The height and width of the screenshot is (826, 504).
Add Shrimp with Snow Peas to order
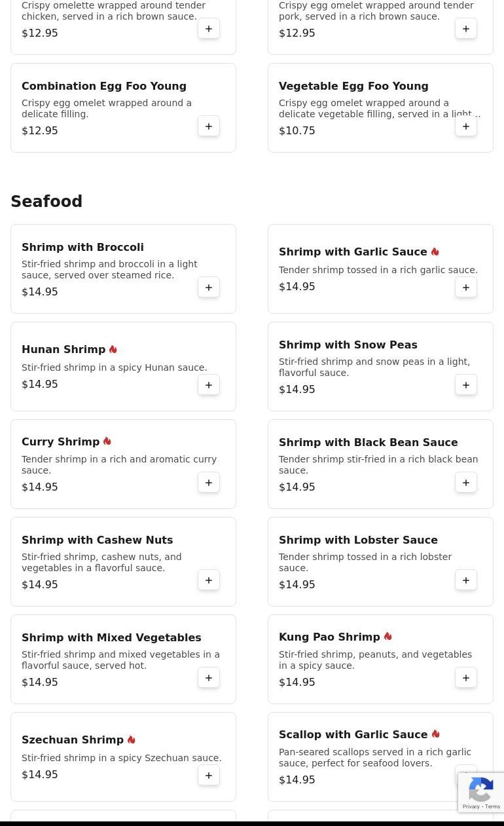tap(466, 385)
